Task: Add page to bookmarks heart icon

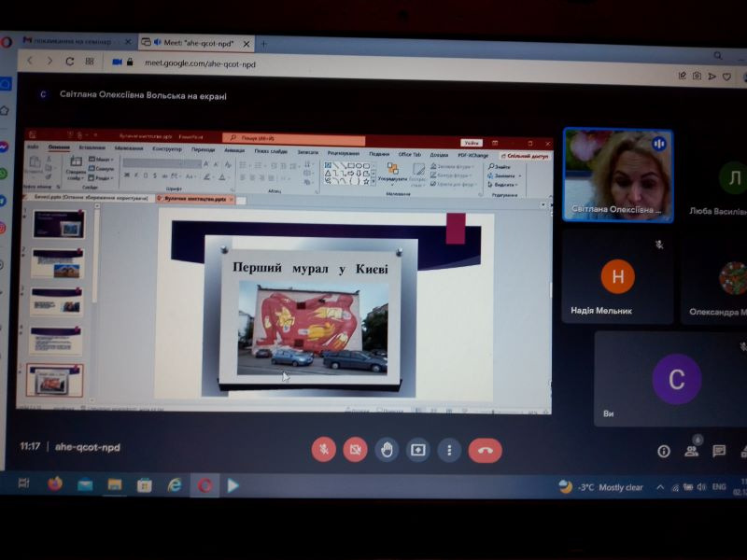Action: pos(726,77)
